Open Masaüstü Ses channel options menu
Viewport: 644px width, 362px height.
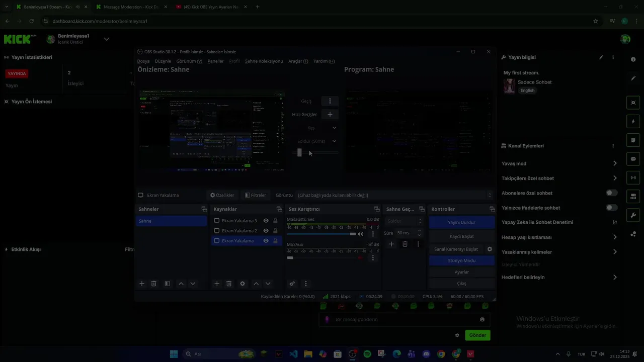click(373, 234)
